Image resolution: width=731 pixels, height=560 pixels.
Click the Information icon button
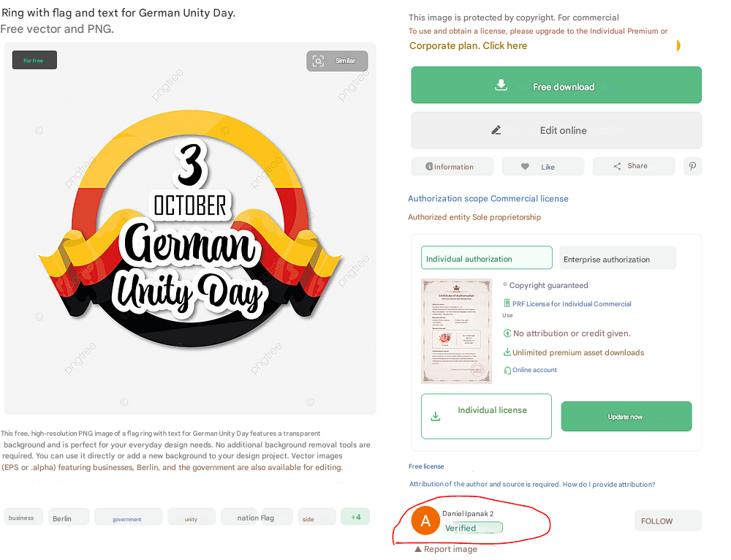[x=429, y=167]
